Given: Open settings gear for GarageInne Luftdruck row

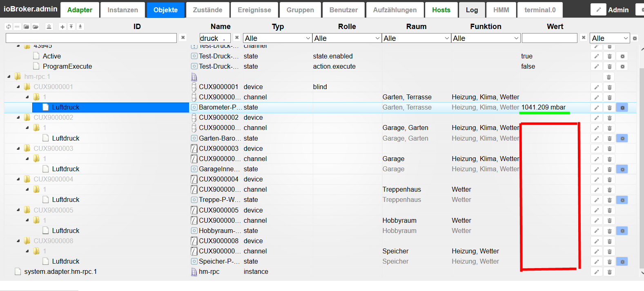Looking at the screenshot, I should click(x=622, y=169).
